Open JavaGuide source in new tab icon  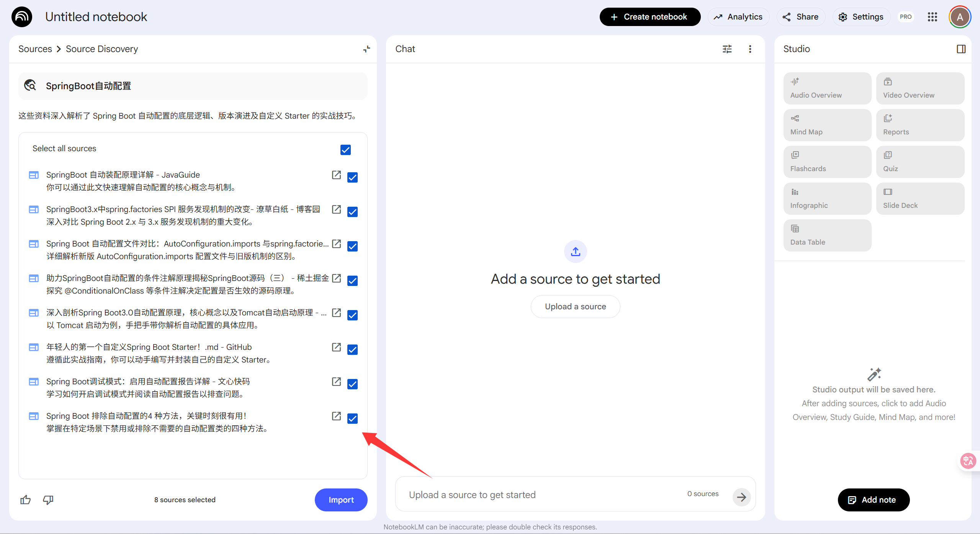(x=336, y=175)
